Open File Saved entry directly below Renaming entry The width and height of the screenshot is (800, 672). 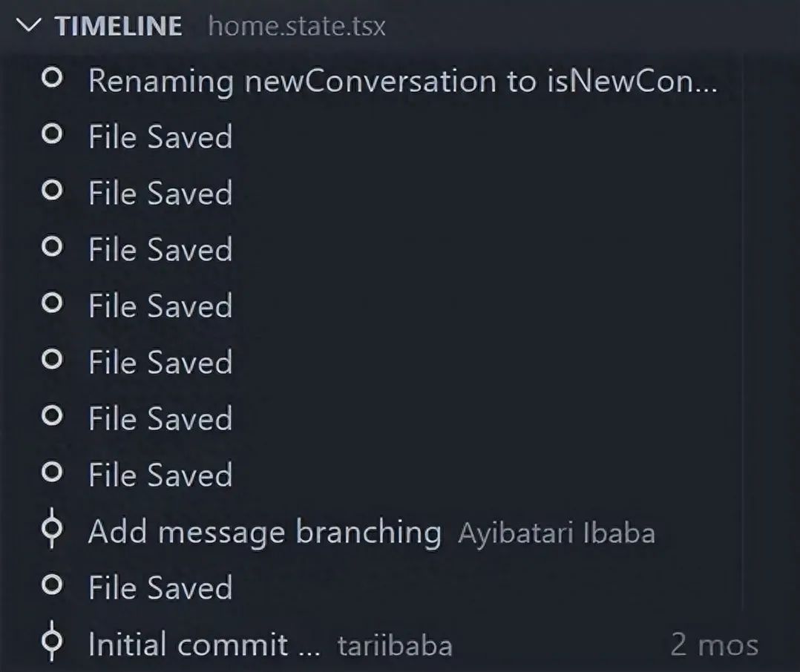160,137
